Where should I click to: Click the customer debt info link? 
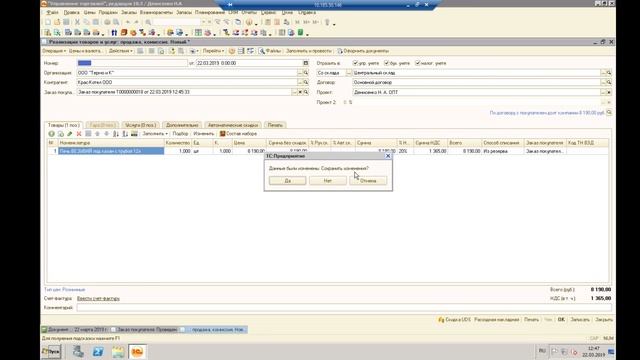(x=547, y=113)
